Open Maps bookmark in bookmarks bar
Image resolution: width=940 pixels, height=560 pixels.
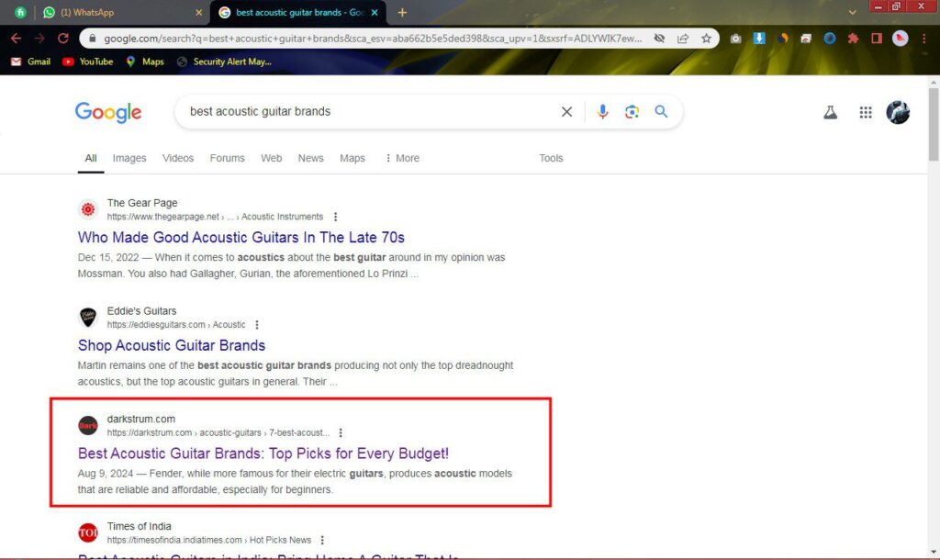click(x=145, y=62)
